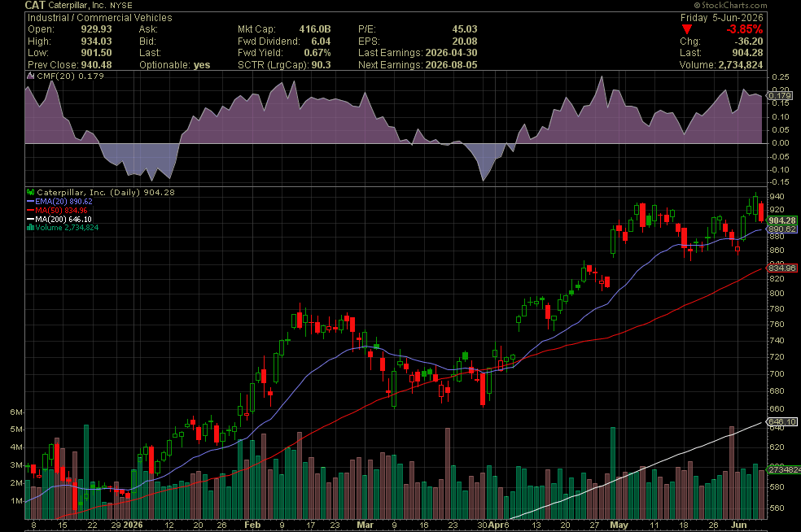The height and width of the screenshot is (532, 801).
Task: Click the -3.85% percent change
Action: (x=744, y=29)
